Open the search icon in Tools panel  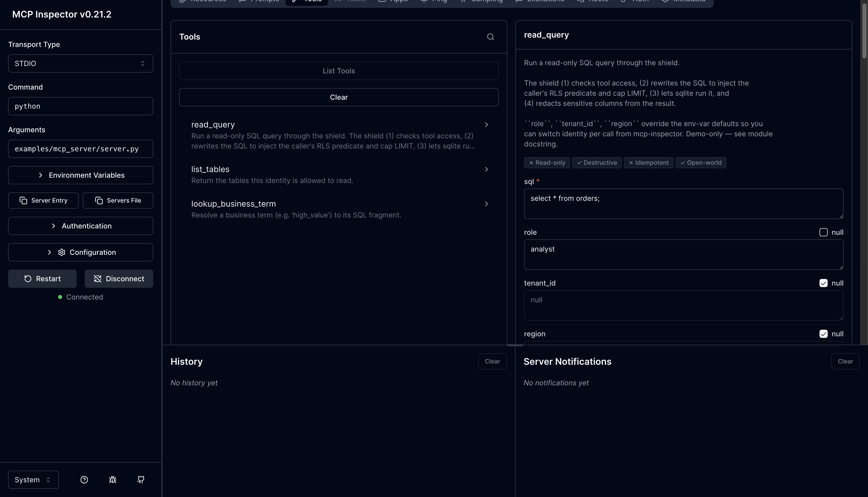(x=490, y=37)
